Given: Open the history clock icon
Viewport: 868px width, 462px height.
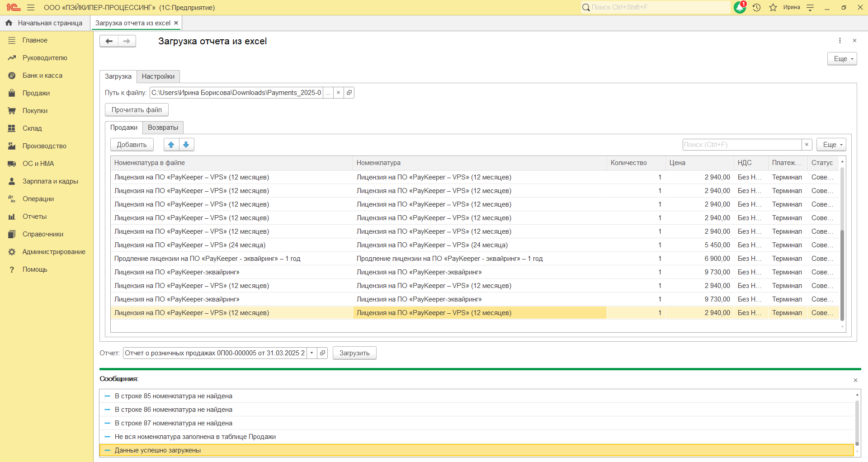Looking at the screenshot, I should coord(756,7).
